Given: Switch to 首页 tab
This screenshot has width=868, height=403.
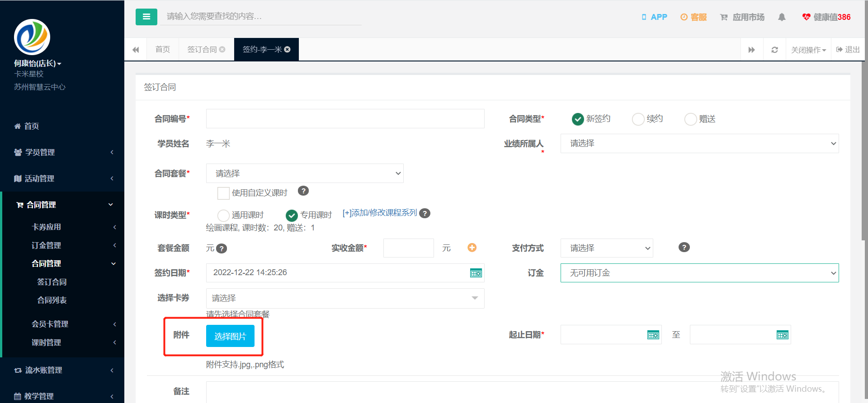Looking at the screenshot, I should click(163, 49).
